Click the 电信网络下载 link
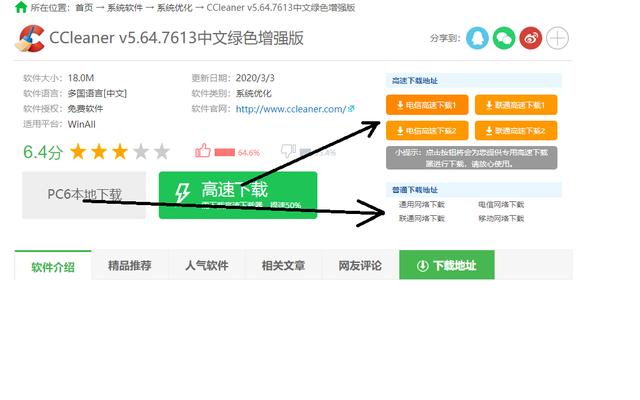Viewport: 640px width, 400px height. click(501, 204)
